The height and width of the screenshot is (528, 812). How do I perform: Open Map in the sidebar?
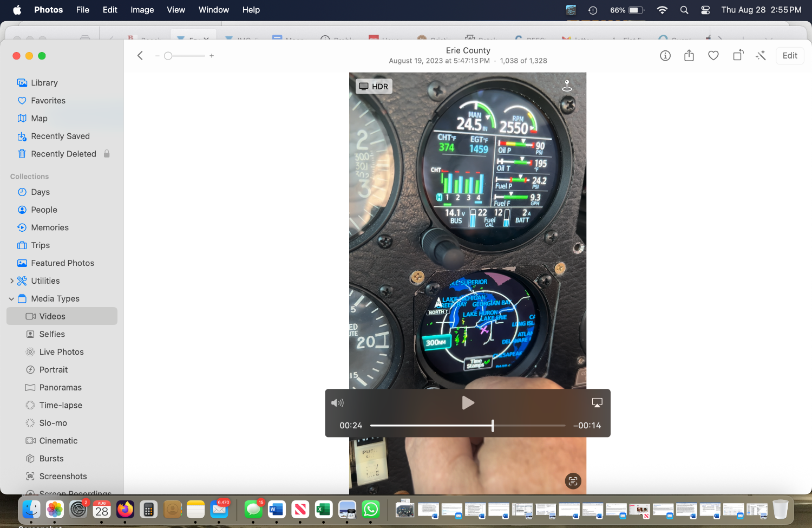pyautogui.click(x=62, y=119)
